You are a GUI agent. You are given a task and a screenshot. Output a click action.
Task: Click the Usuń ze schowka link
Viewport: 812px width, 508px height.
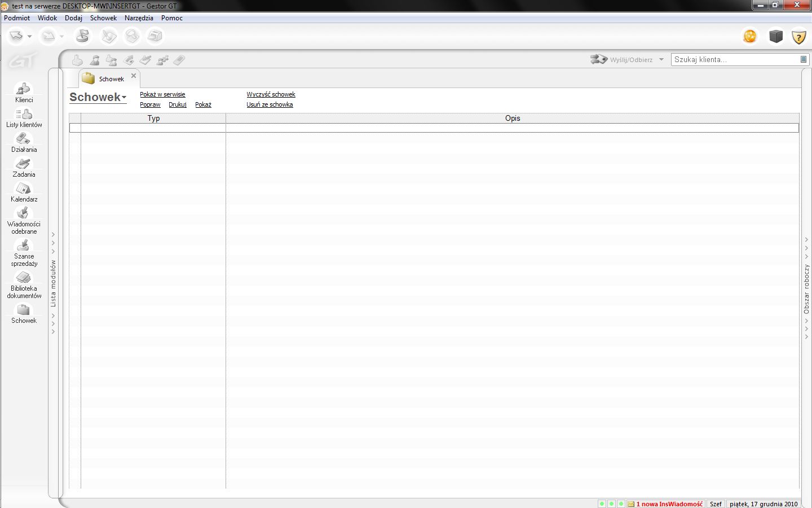coord(270,104)
